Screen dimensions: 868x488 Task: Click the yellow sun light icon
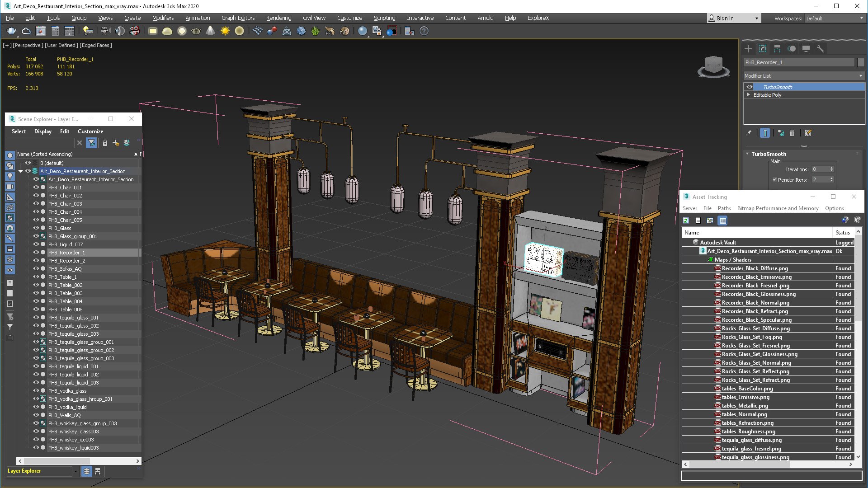[225, 31]
